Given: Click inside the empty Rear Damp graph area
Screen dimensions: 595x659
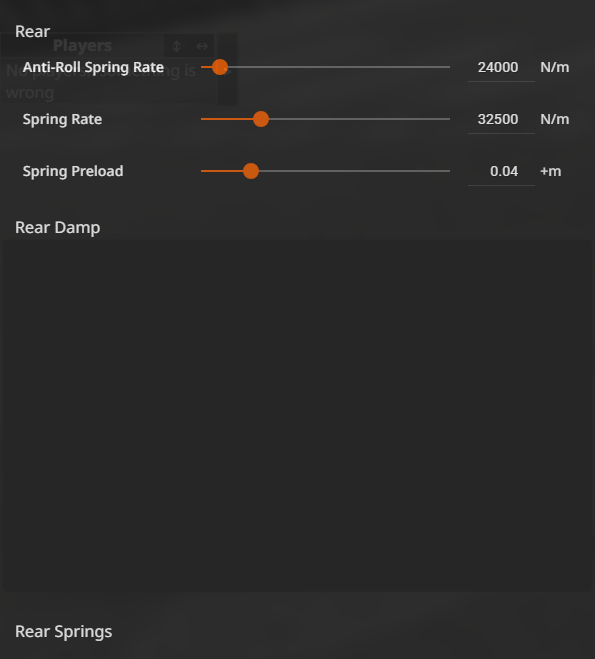Looking at the screenshot, I should click(x=297, y=416).
